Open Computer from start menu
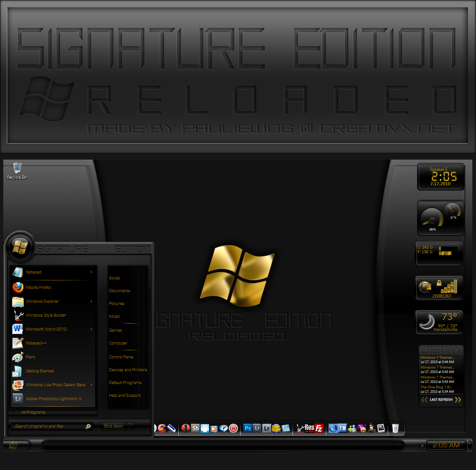The image size is (476, 470). (x=118, y=343)
